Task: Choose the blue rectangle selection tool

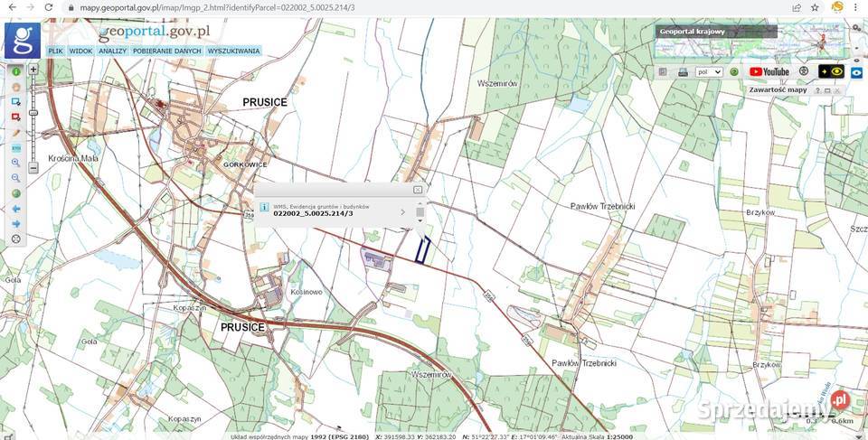Action: (x=16, y=102)
